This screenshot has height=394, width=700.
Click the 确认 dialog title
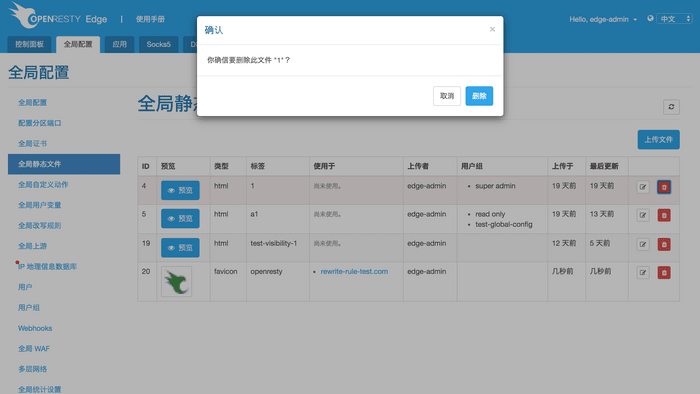point(213,30)
